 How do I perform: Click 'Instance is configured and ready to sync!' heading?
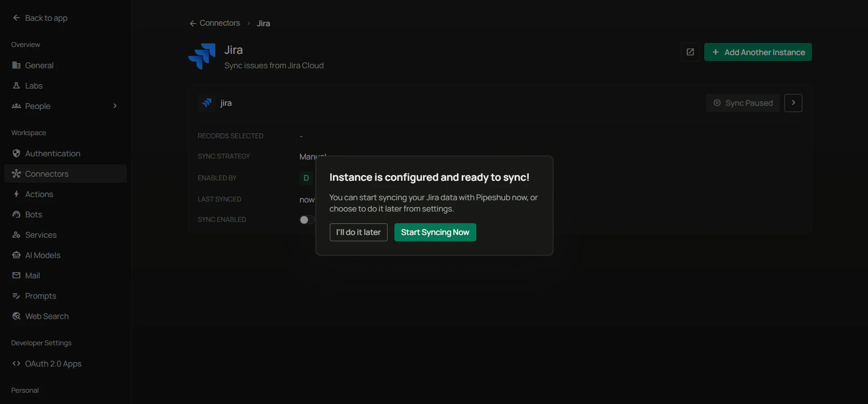click(429, 177)
